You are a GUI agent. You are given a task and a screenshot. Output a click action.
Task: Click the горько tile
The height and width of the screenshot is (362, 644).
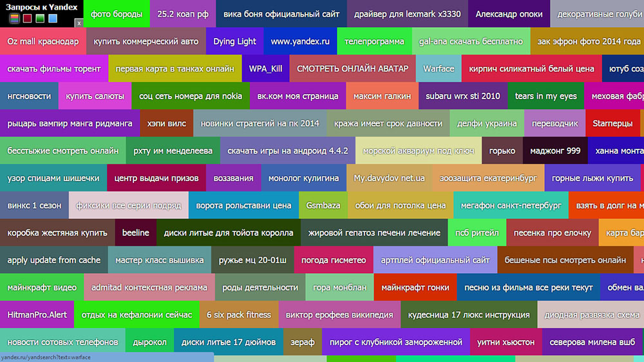[x=502, y=150]
